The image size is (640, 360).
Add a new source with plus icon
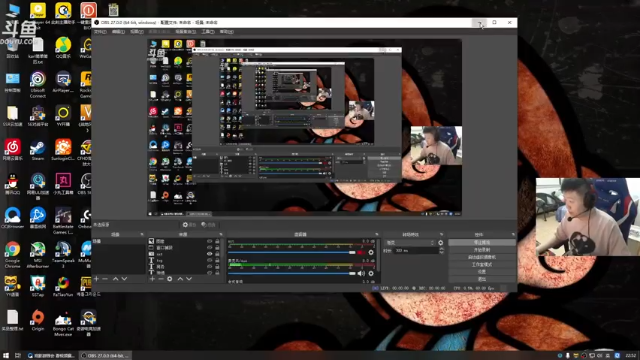click(152, 279)
